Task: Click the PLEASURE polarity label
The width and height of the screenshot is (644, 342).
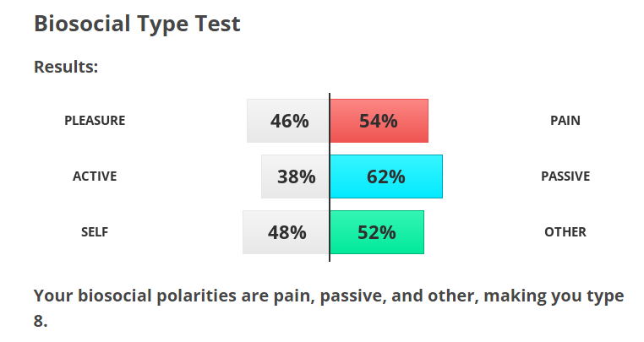Action: pyautogui.click(x=95, y=121)
